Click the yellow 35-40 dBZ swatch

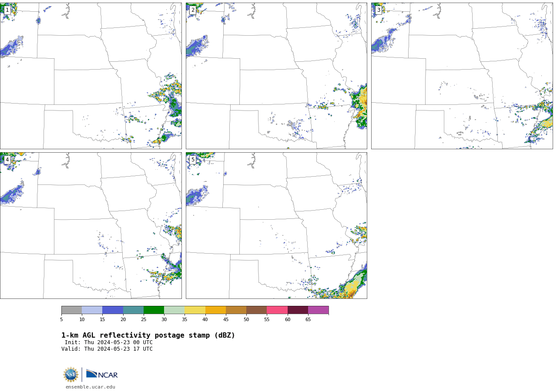pos(195,310)
